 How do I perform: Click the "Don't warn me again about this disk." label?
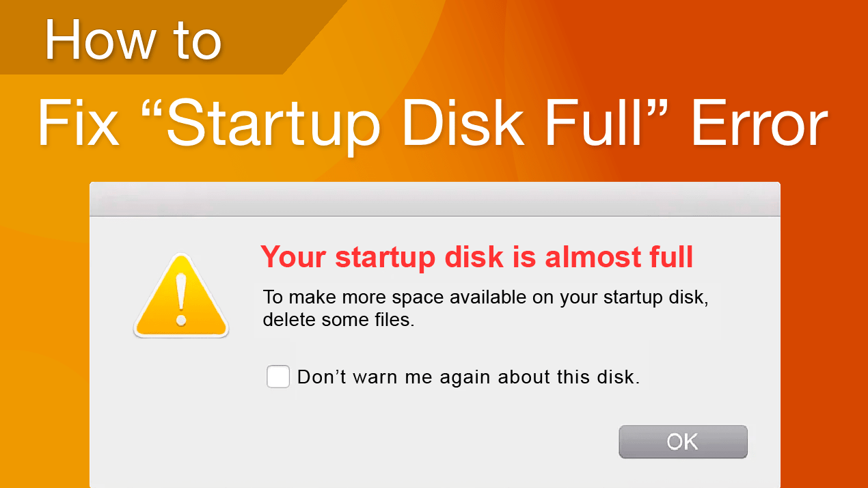(x=469, y=377)
